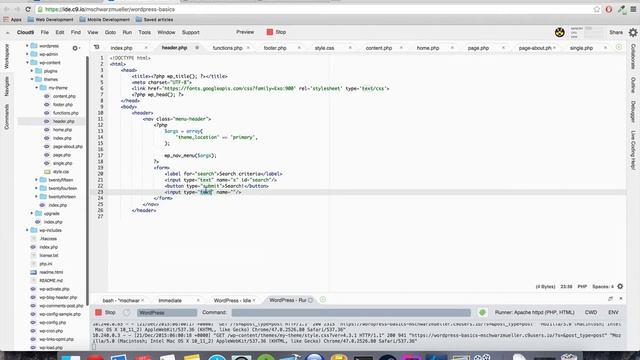
Task: Collapse the wp-content folder
Action: [27, 62]
